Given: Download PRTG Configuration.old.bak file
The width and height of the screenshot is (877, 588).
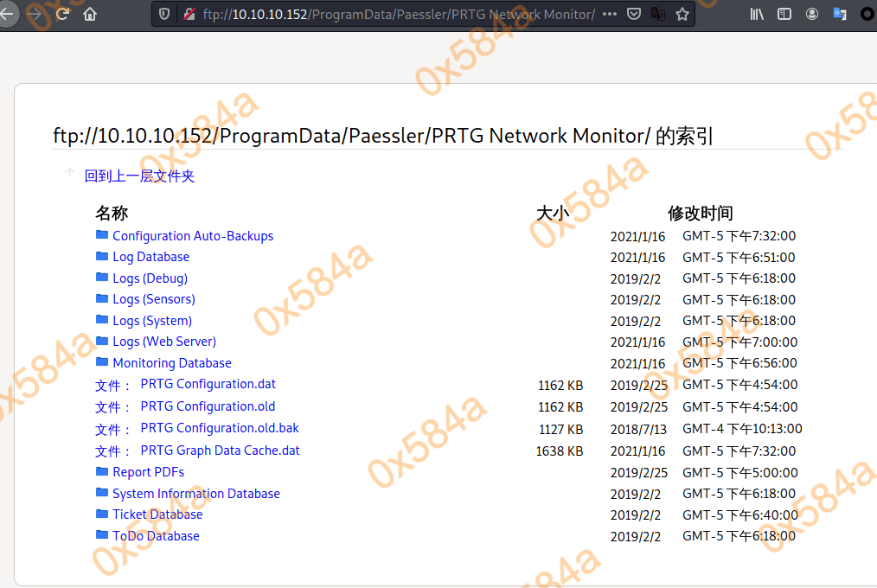Looking at the screenshot, I should (x=220, y=428).
